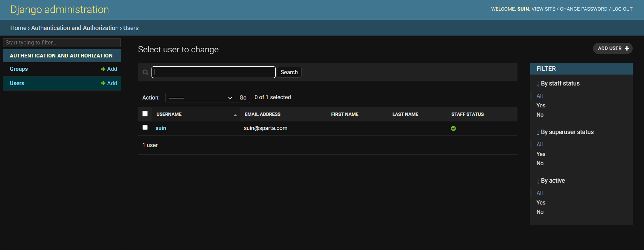
Task: Open the suin username link
Action: tap(161, 128)
